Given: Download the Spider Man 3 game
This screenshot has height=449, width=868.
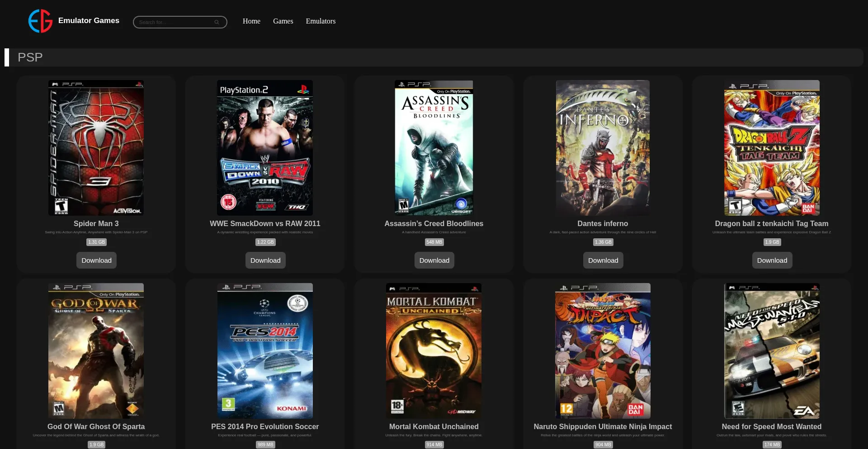Looking at the screenshot, I should pos(96,260).
